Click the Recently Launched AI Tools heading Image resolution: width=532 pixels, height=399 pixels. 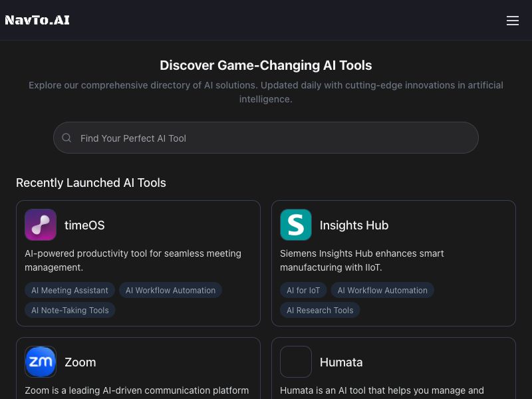point(91,183)
